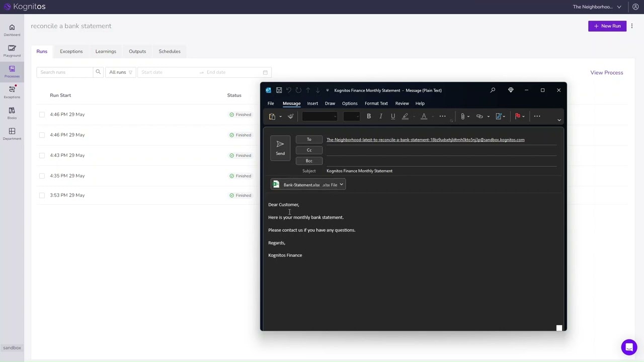Screen dimensions: 644x362
Task: Customize Quick Access Toolbar arrow
Action: (327, 90)
